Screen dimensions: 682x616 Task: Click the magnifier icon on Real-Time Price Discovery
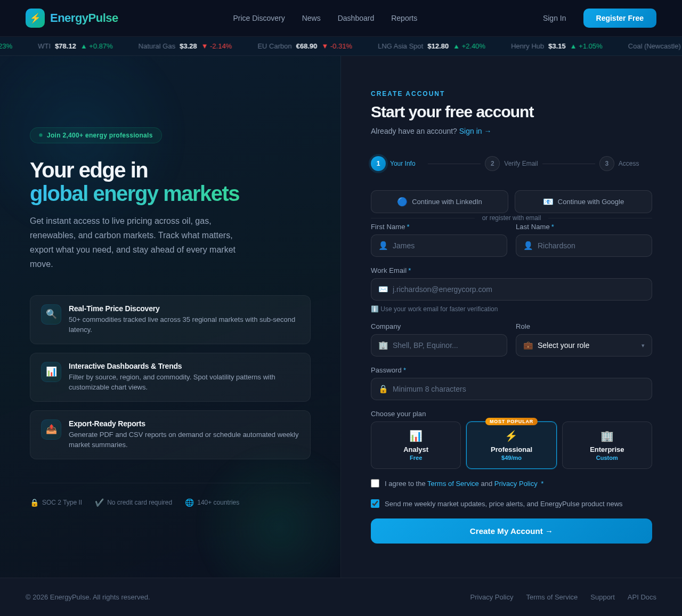click(x=51, y=314)
